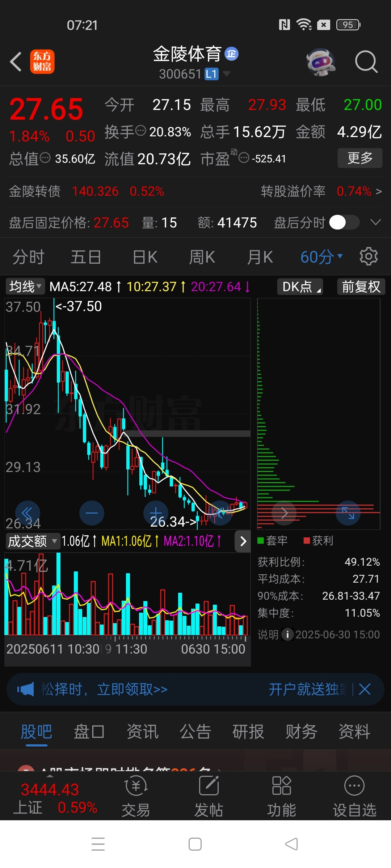Open 发帖 post icon

[x=209, y=797]
